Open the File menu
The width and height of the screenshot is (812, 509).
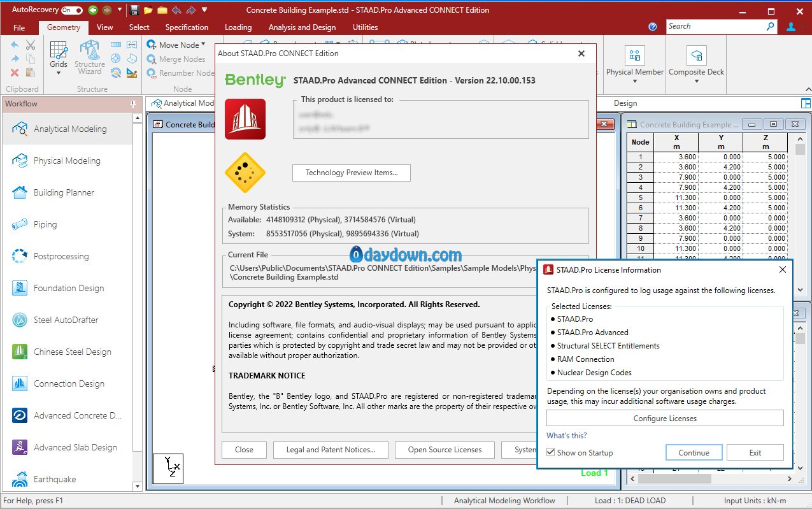point(19,27)
